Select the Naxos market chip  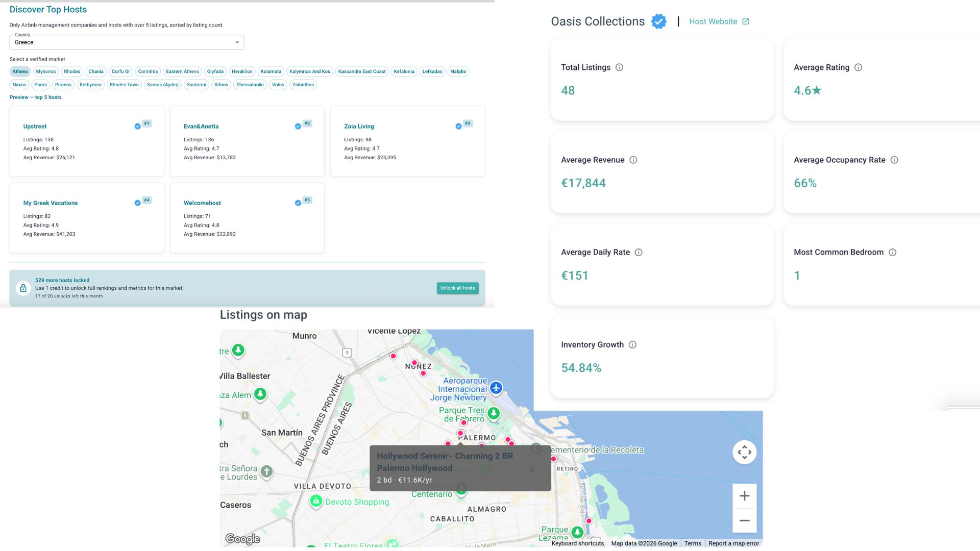19,85
